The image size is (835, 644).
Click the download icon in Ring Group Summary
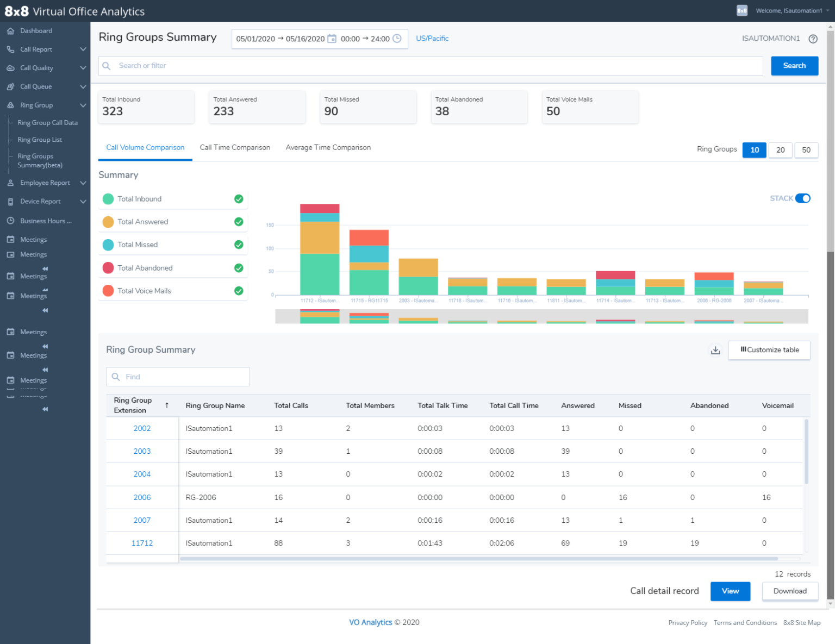pyautogui.click(x=715, y=351)
